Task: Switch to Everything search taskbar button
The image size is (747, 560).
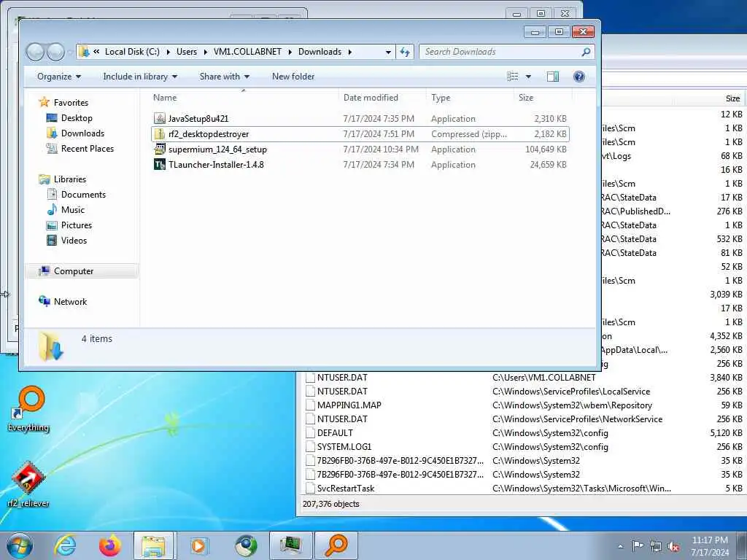Action: (x=336, y=545)
